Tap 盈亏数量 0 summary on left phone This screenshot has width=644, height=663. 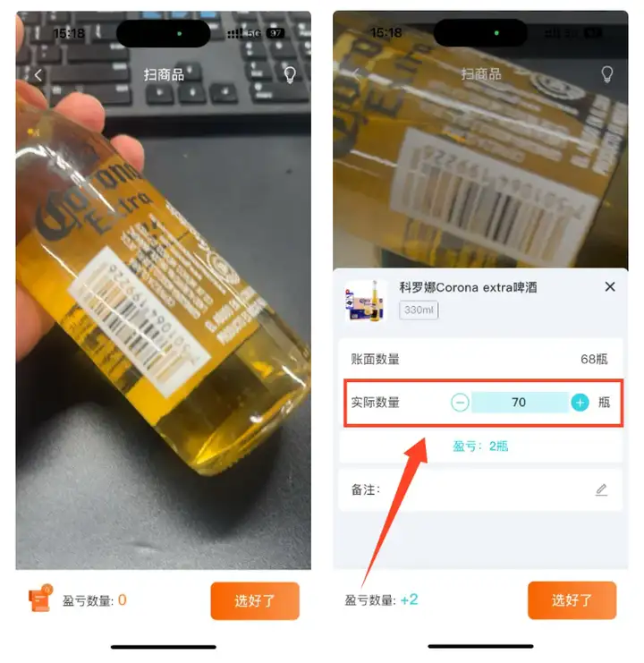pyautogui.click(x=94, y=600)
